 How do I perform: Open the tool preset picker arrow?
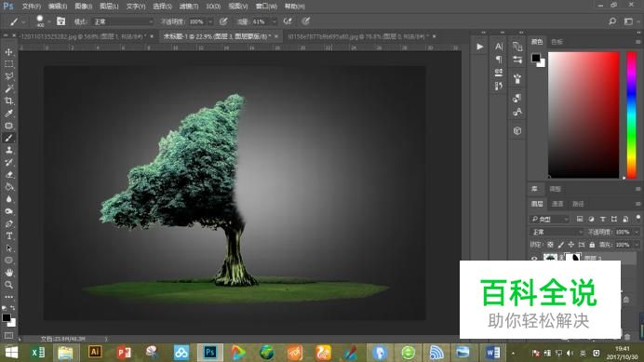click(x=23, y=21)
